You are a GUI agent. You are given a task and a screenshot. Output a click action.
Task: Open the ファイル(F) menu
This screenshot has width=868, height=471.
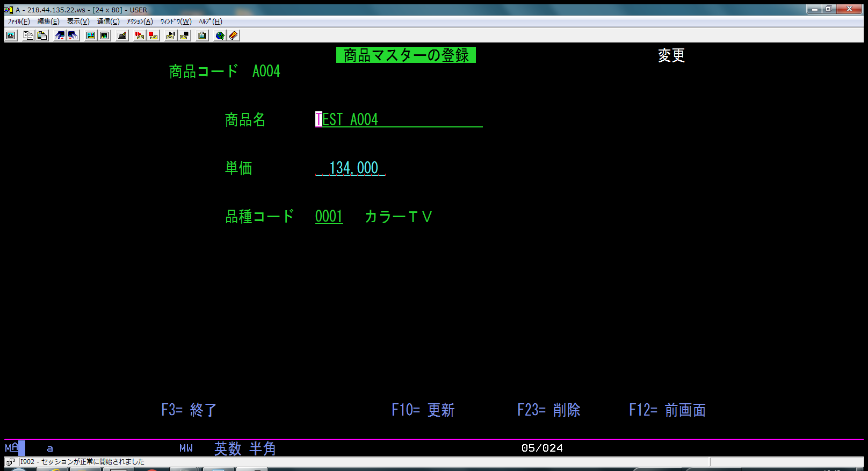[x=19, y=22]
